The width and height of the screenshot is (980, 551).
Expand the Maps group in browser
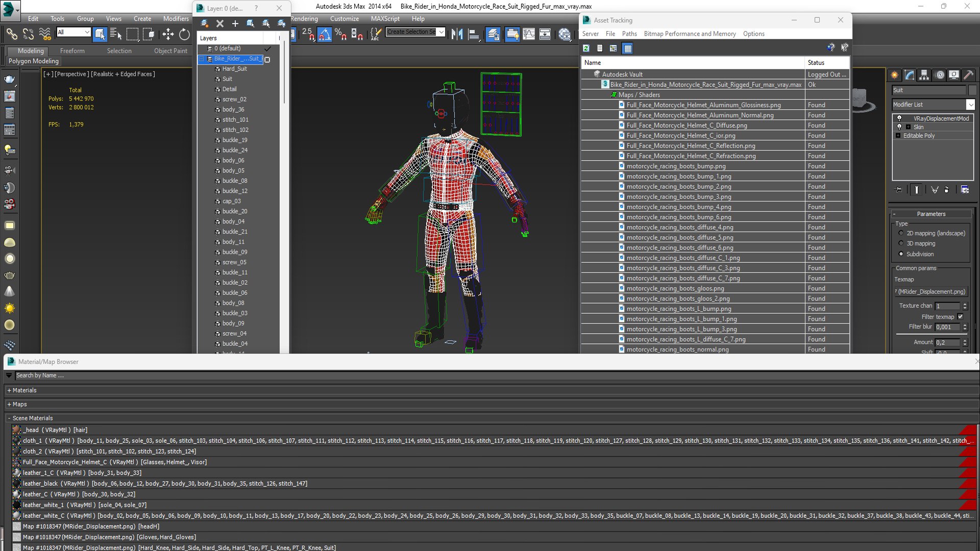pos(9,404)
